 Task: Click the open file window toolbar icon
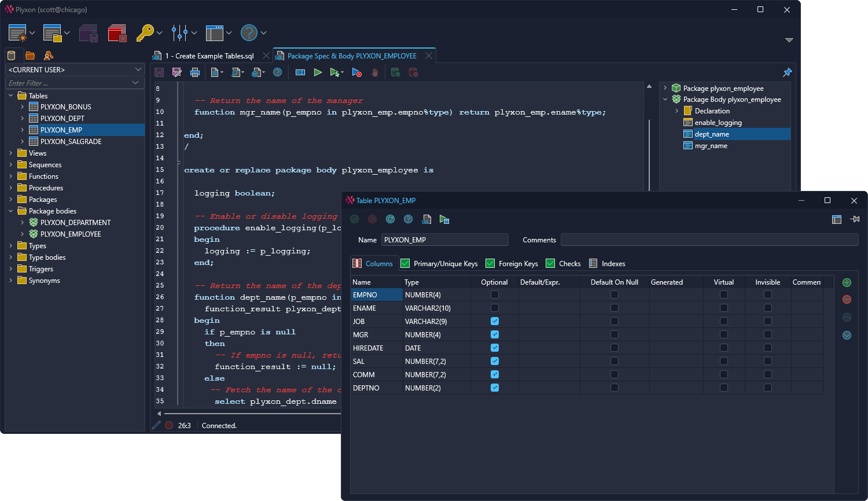[52, 33]
